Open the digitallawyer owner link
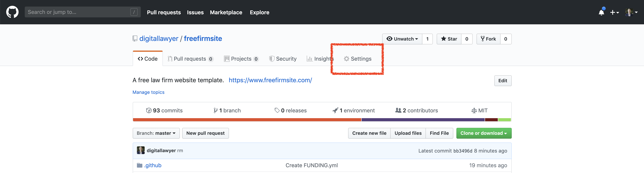Image resolution: width=644 pixels, height=173 pixels. click(159, 38)
